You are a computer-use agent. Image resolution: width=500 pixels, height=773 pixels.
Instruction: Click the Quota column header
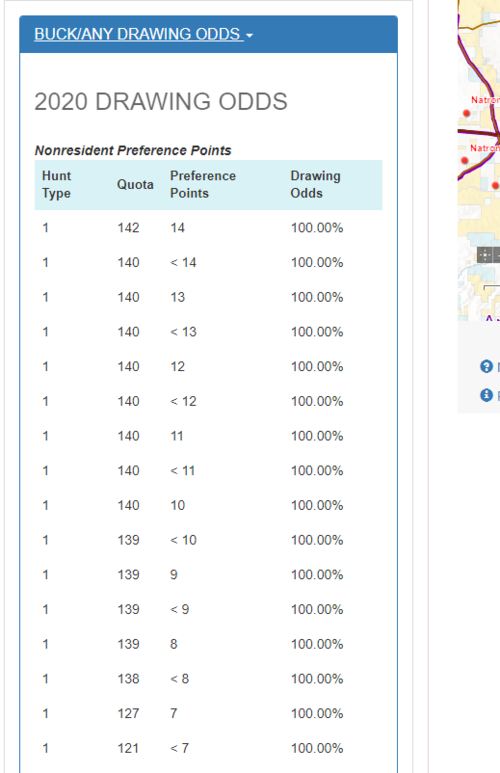click(135, 184)
